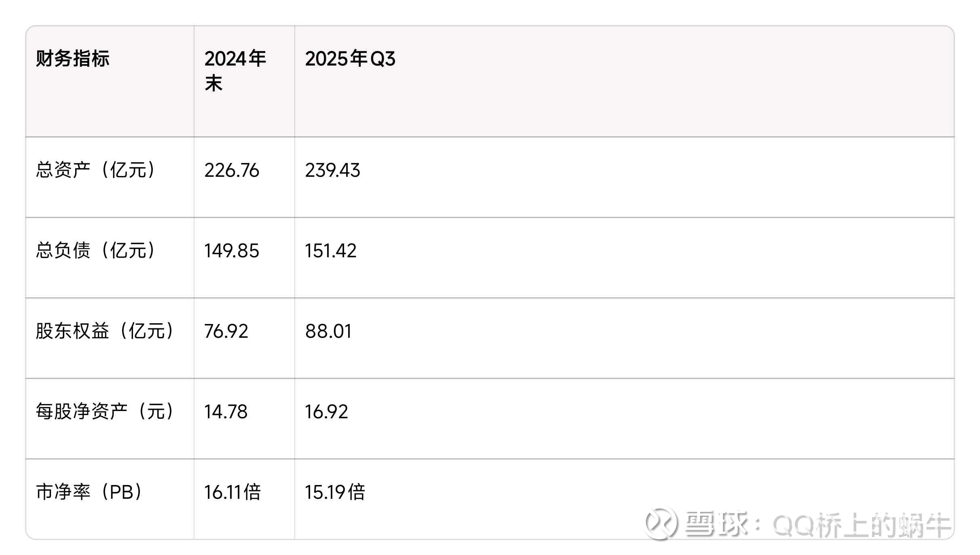The width and height of the screenshot is (980, 555).
Task: Click the 总负债（亿元） row label
Action: (x=95, y=250)
